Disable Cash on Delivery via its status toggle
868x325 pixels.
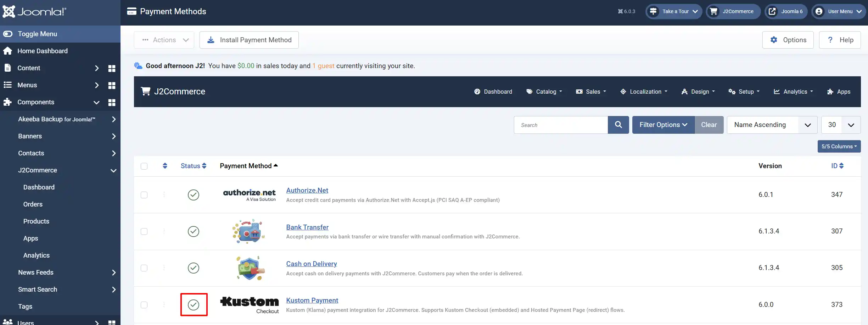point(194,268)
